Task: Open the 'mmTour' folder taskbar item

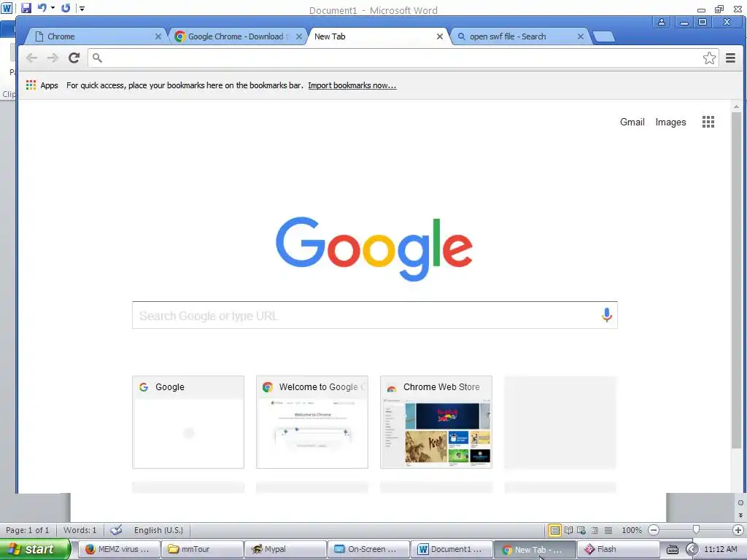Action: [x=202, y=549]
